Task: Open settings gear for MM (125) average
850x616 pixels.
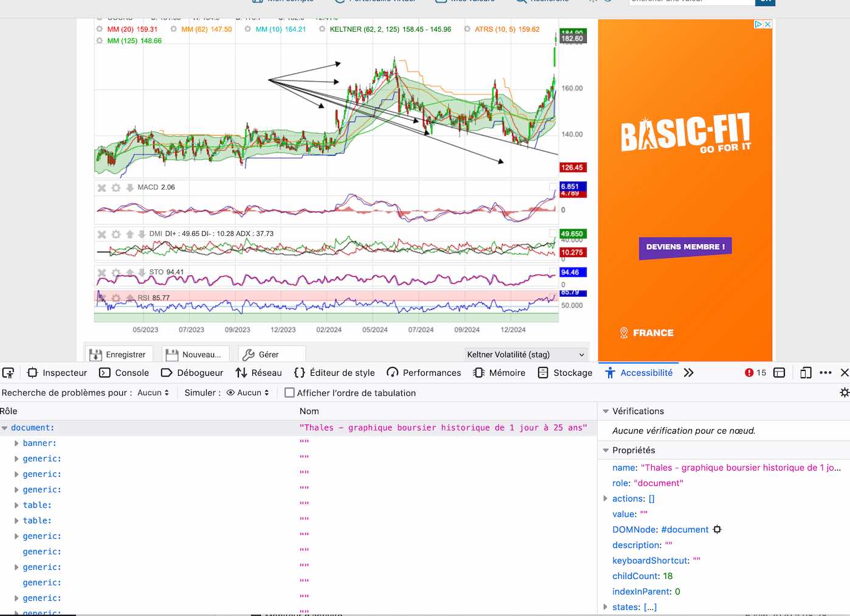Action: point(100,41)
